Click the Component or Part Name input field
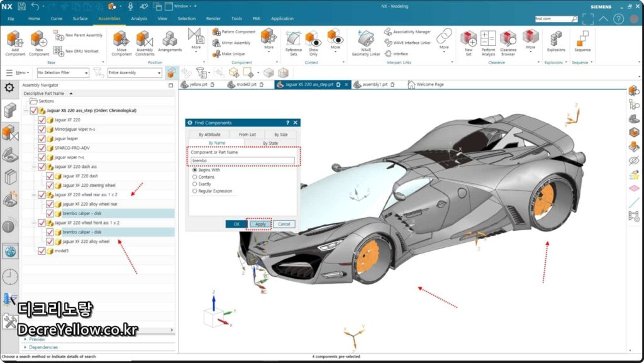The height and width of the screenshot is (363, 644). [243, 160]
